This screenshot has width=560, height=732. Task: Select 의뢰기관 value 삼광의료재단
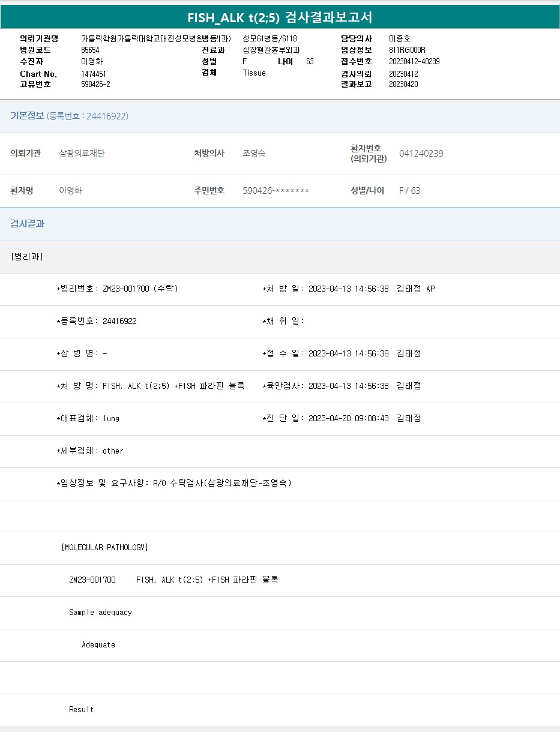[82, 154]
